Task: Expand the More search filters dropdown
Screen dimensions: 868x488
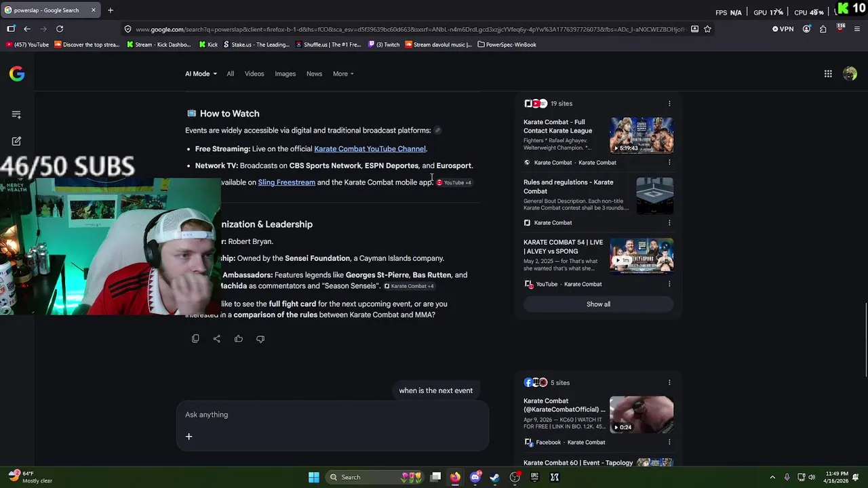Action: [x=343, y=74]
